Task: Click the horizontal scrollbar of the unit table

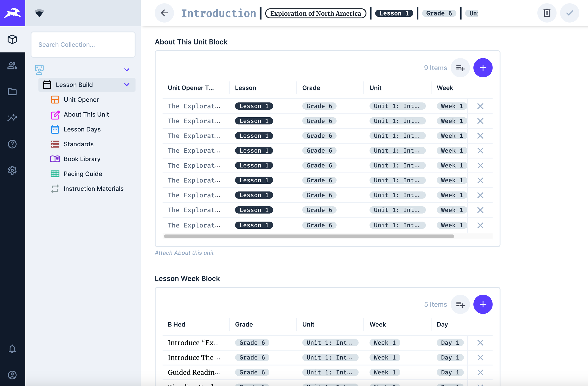Action: (x=309, y=236)
